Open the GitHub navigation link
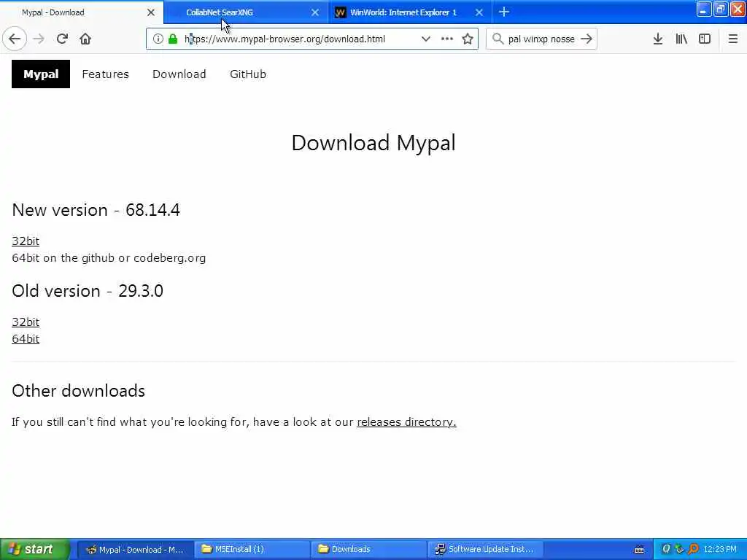The image size is (747, 560). (x=248, y=74)
